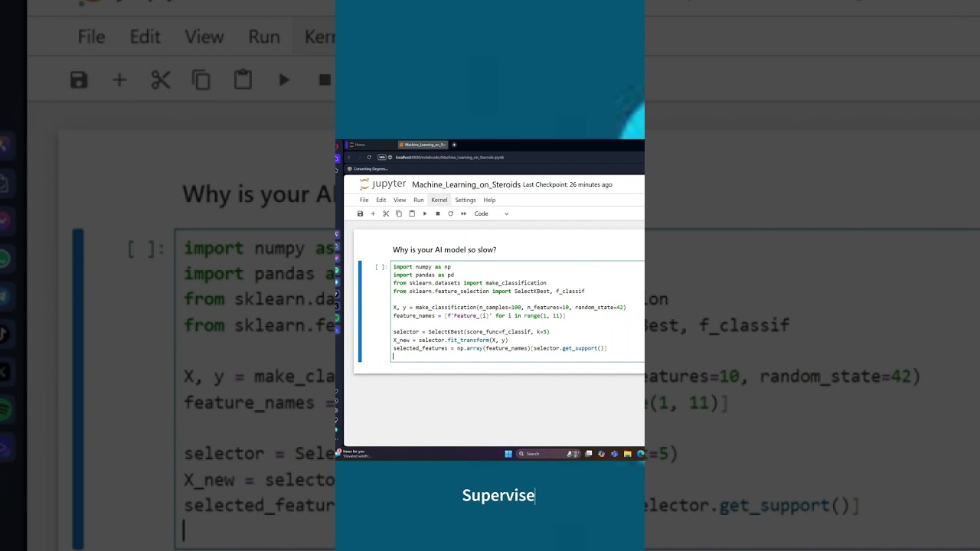Viewport: 980px width, 551px height.
Task: Open the Run menu in the centered Jupyter window
Action: (x=419, y=200)
